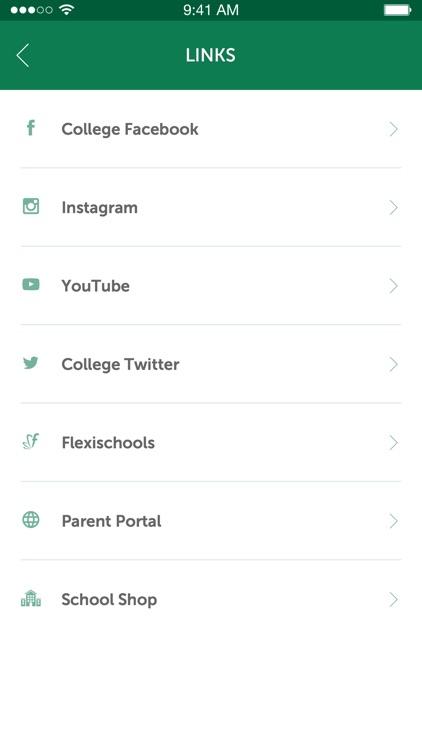Open Parent Portal entry
Viewport: 422px width, 750px height.
pyautogui.click(x=211, y=521)
